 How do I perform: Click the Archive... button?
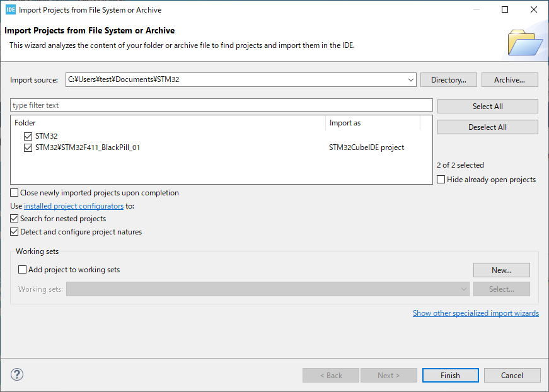[x=509, y=80]
